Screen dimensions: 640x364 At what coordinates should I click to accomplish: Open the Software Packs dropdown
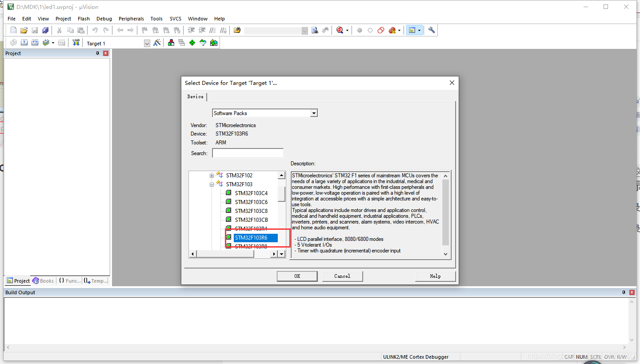pos(314,113)
